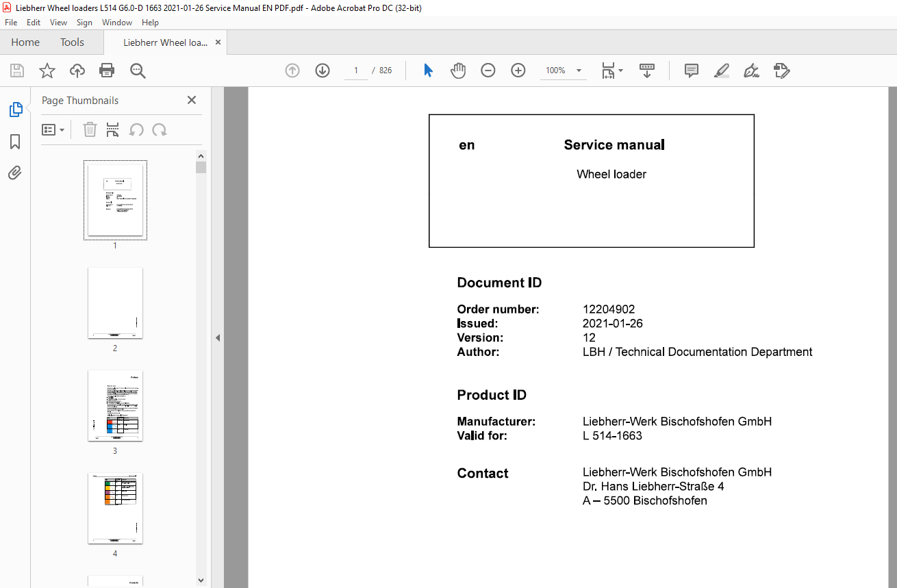Open the Help menu
This screenshot has width=897, height=588.
coord(150,23)
